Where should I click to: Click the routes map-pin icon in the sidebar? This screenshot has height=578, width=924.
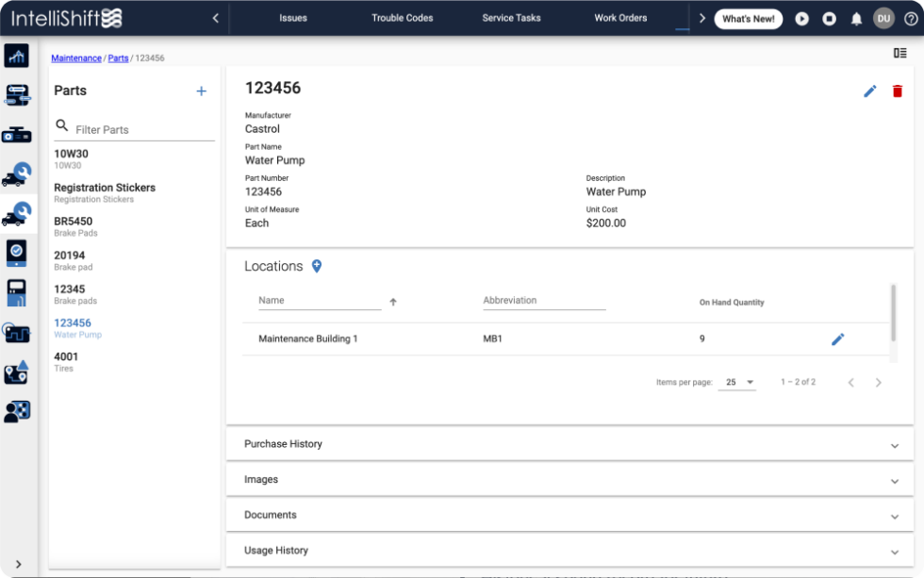click(x=17, y=372)
